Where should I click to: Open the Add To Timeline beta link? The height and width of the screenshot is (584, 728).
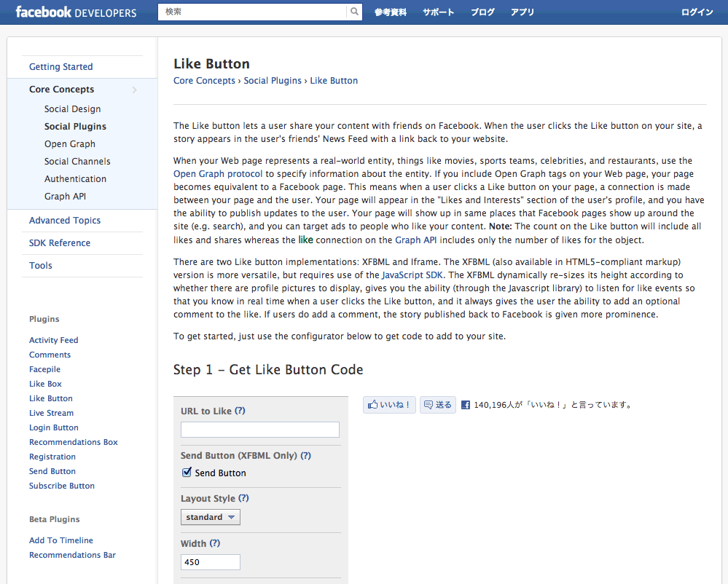coord(60,540)
